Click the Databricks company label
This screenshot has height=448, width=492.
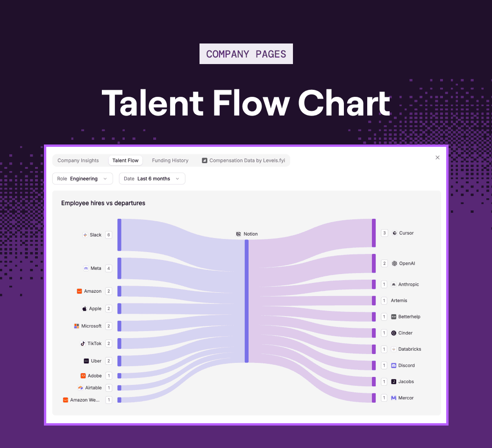(x=409, y=349)
